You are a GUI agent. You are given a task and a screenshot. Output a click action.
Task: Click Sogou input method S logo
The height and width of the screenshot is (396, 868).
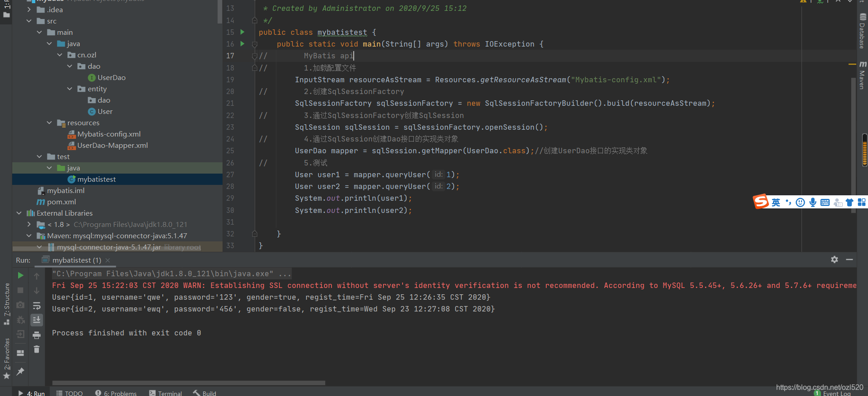[x=761, y=202]
